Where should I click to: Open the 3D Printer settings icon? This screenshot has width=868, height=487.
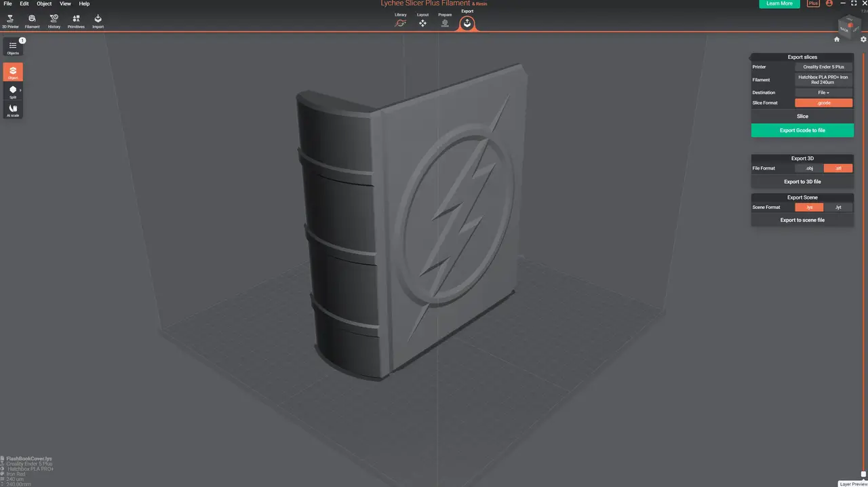10,21
